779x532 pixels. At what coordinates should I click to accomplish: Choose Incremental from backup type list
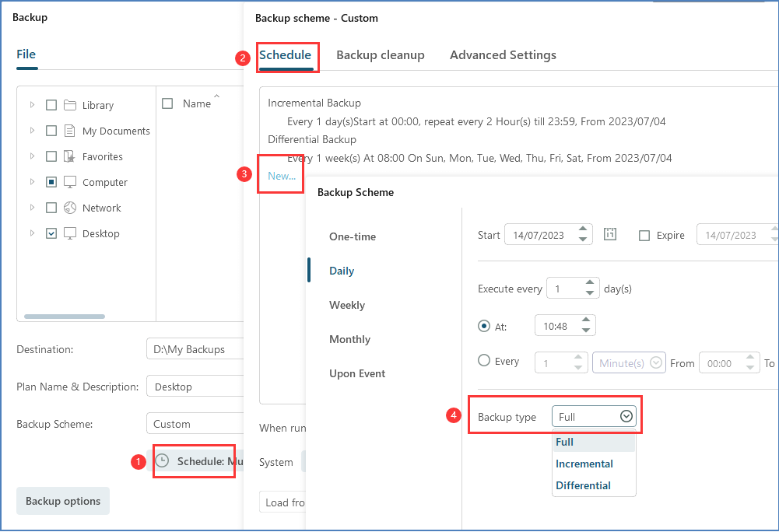[x=584, y=464]
